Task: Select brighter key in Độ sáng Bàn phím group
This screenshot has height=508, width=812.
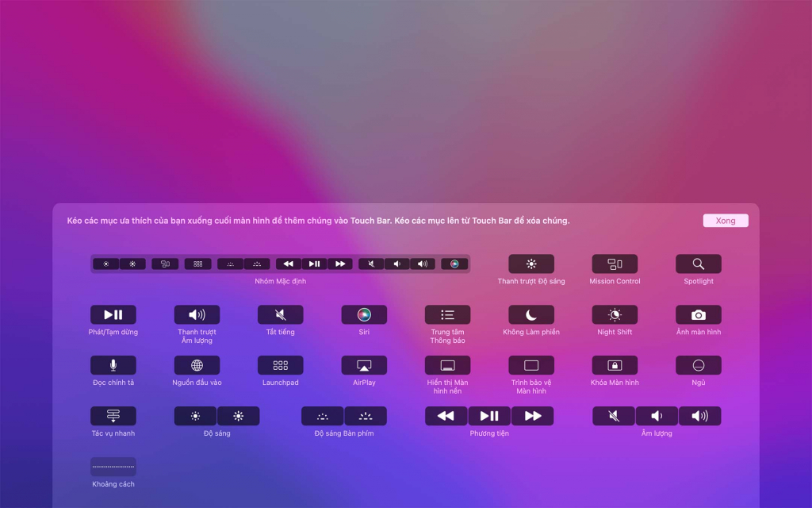Action: click(x=366, y=416)
